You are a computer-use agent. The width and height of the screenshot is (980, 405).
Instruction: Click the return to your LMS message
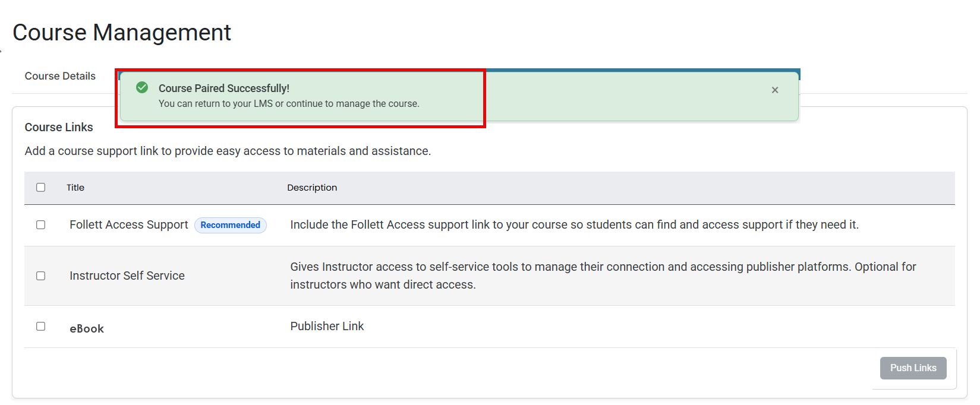click(x=289, y=104)
